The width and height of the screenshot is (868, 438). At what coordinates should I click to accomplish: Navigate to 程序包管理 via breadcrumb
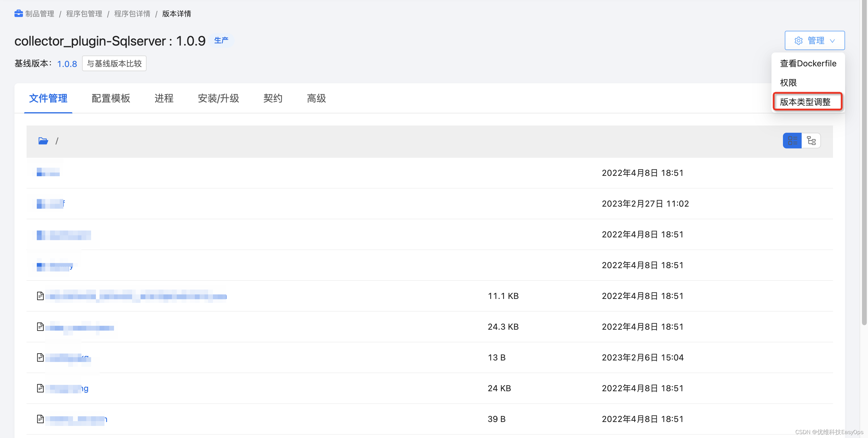84,14
